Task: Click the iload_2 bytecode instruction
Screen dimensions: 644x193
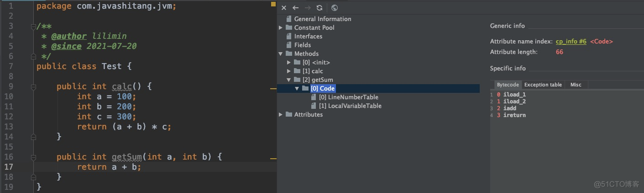Action: point(514,102)
